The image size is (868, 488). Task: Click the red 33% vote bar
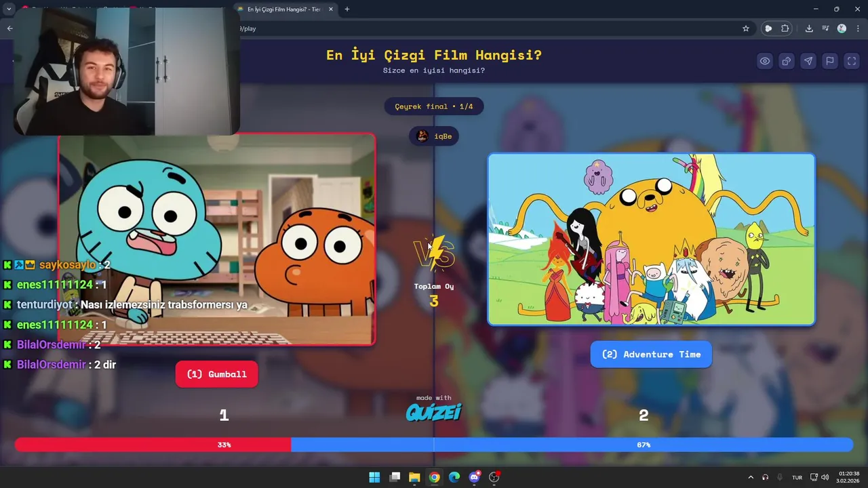153,445
